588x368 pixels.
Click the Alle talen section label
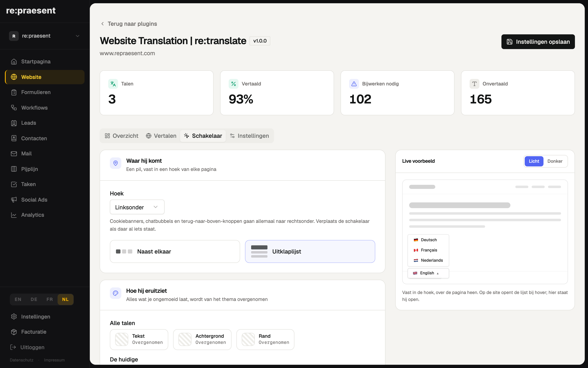(x=122, y=323)
